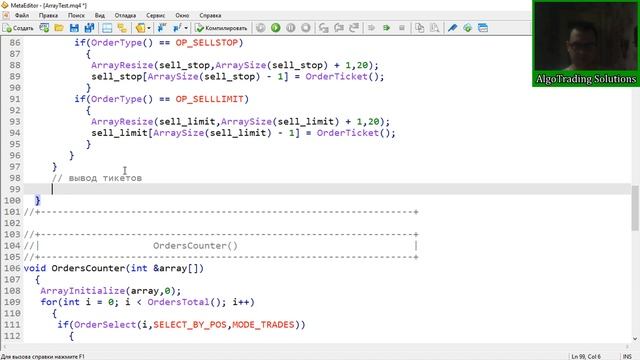Open the Справка menu
Screen dimensions: 640x360
pyautogui.click(x=210, y=15)
